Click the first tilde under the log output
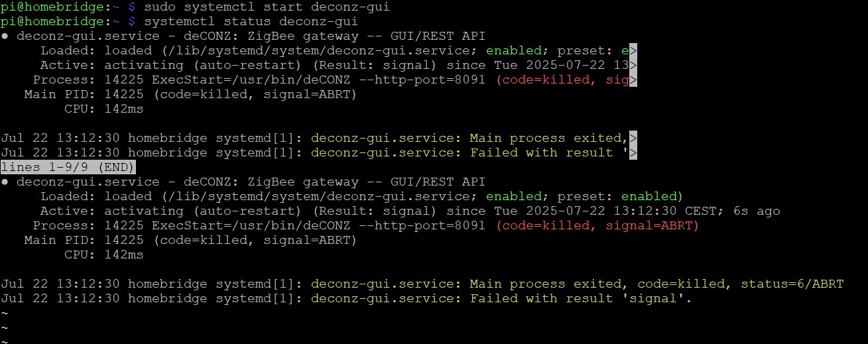The width and height of the screenshot is (868, 344). [x=5, y=314]
